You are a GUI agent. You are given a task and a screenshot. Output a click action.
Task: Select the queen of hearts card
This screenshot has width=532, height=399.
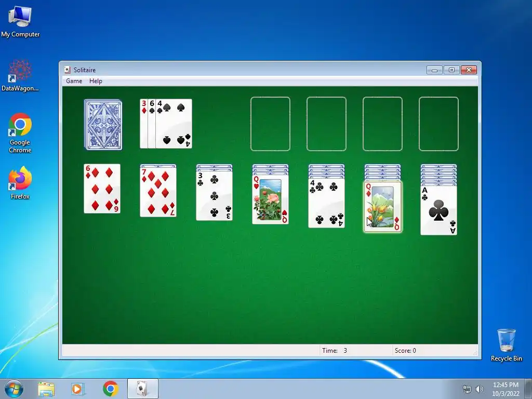tap(270, 199)
